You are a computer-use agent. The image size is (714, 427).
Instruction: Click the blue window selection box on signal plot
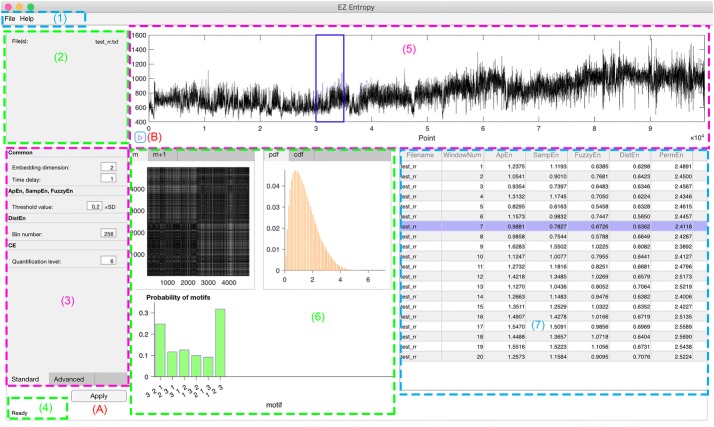click(330, 78)
